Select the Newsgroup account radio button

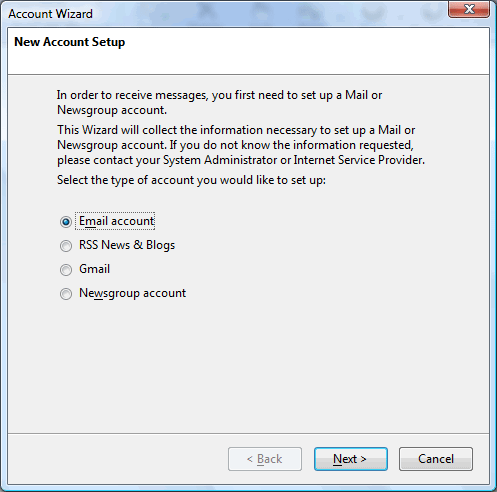tap(66, 294)
